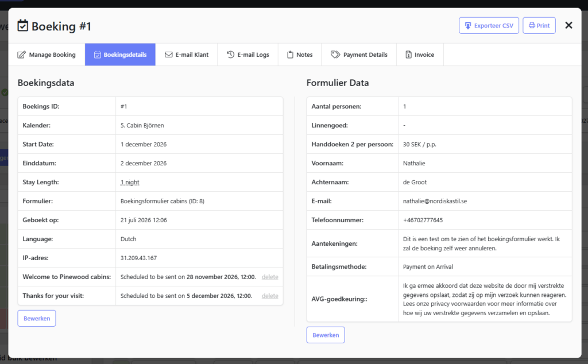Click the '2 december 2026' end date
The height and width of the screenshot is (364, 588).
click(x=144, y=164)
